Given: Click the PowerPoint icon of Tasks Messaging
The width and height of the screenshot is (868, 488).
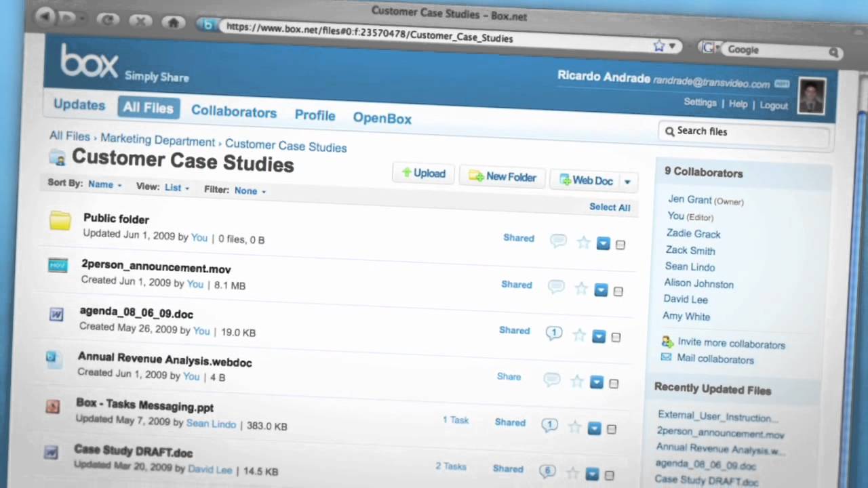Looking at the screenshot, I should 52,407.
